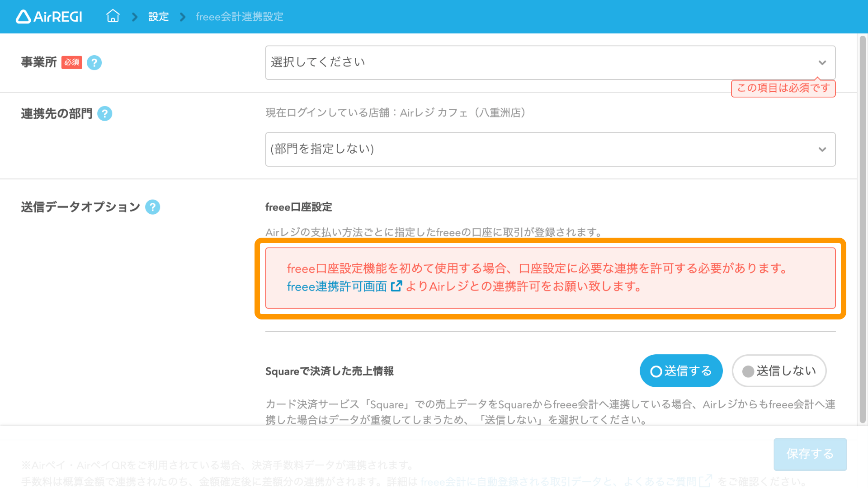The width and height of the screenshot is (868, 488).
Task: Open help icon next to 送信データオプション
Action: click(x=152, y=207)
